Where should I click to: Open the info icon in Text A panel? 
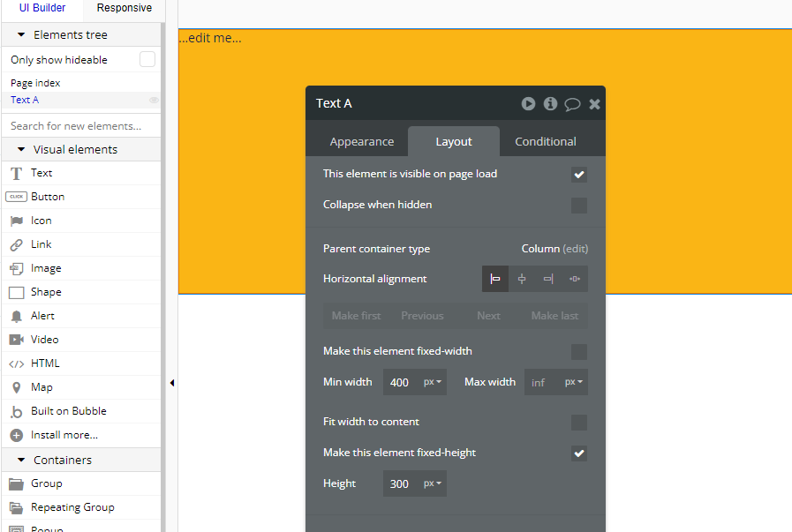click(x=550, y=103)
